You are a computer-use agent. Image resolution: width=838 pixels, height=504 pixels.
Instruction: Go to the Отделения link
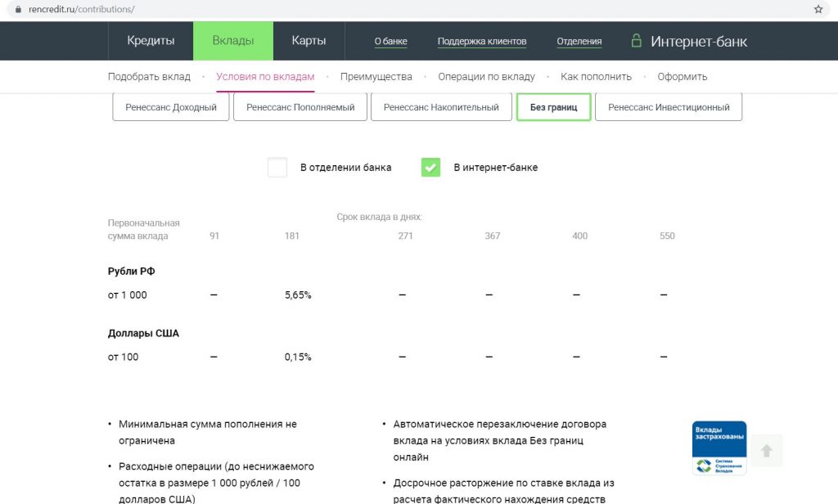[x=579, y=41]
